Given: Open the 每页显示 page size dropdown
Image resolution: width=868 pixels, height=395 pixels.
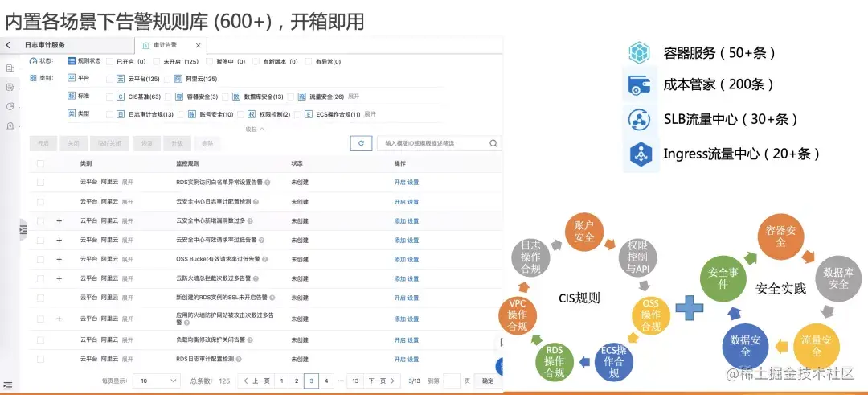Looking at the screenshot, I should (157, 381).
